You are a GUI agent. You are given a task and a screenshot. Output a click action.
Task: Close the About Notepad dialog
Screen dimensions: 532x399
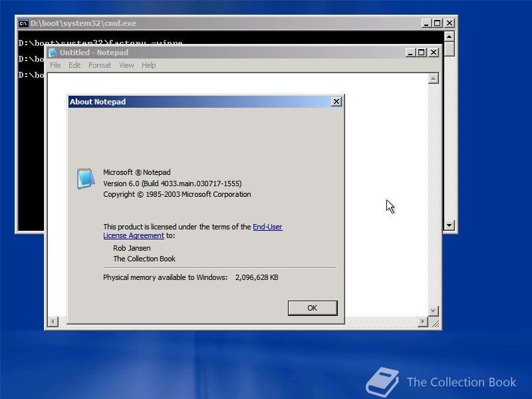(x=336, y=102)
